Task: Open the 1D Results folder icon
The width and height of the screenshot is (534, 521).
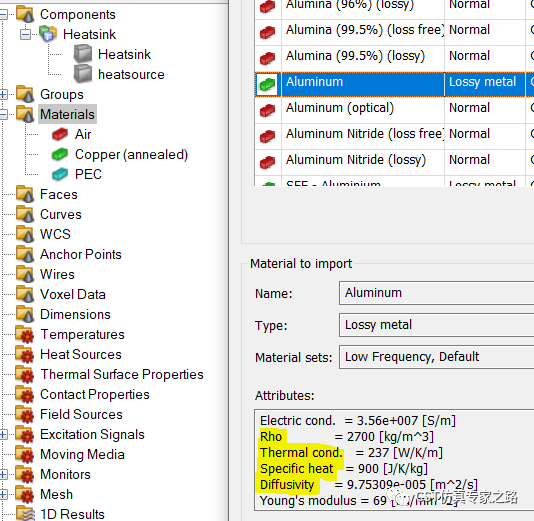Action: tap(25, 514)
